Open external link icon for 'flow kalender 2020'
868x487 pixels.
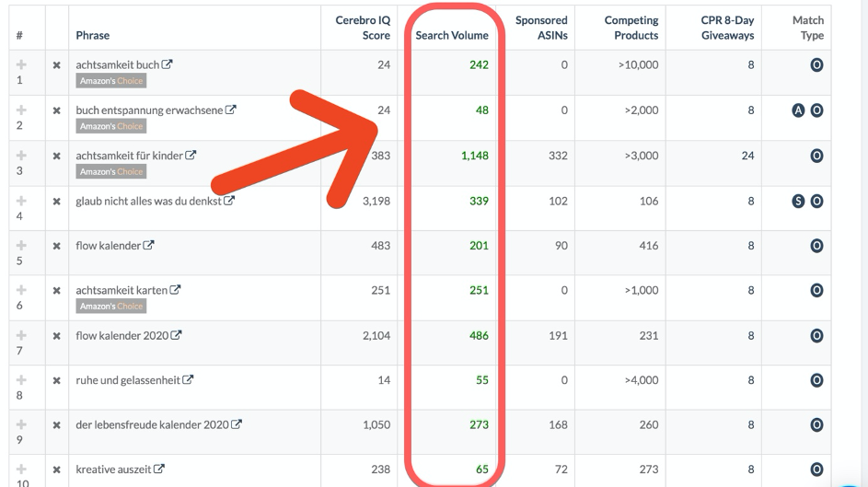pyautogui.click(x=177, y=335)
